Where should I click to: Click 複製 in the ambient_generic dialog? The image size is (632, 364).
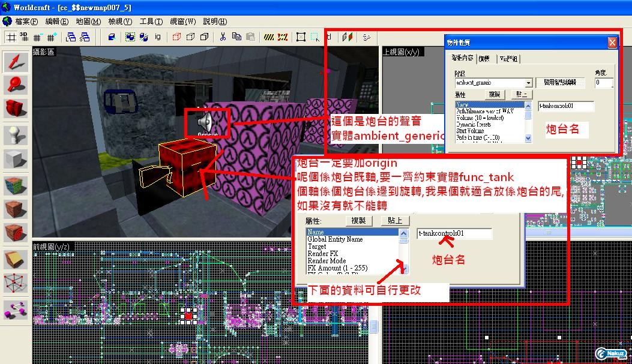495,94
